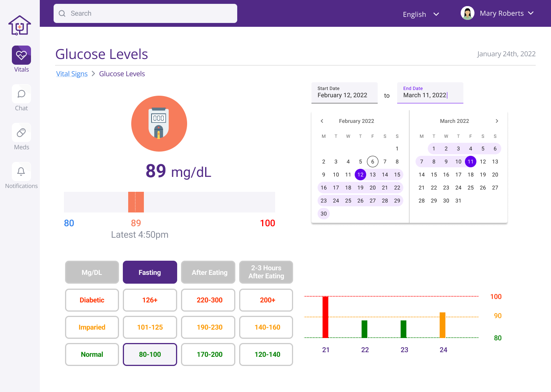This screenshot has width=551, height=392.
Task: Click the orange glucose meter icon
Action: coord(159,124)
